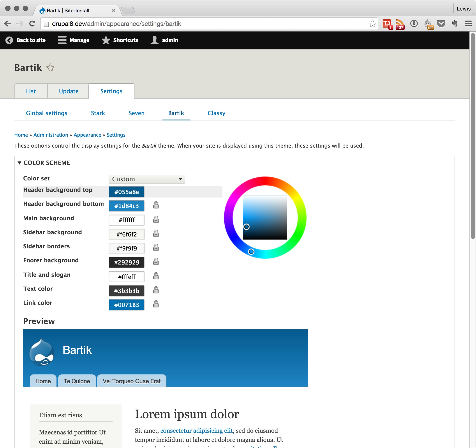This screenshot has width=476, height=448.
Task: Close the Bartik | Site-Install browser tab
Action: 114,11
